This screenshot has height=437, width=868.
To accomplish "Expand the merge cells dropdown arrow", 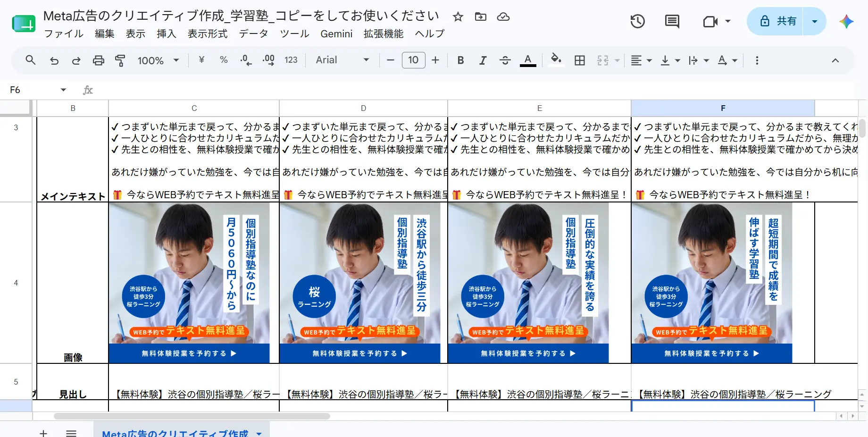I will click(617, 60).
